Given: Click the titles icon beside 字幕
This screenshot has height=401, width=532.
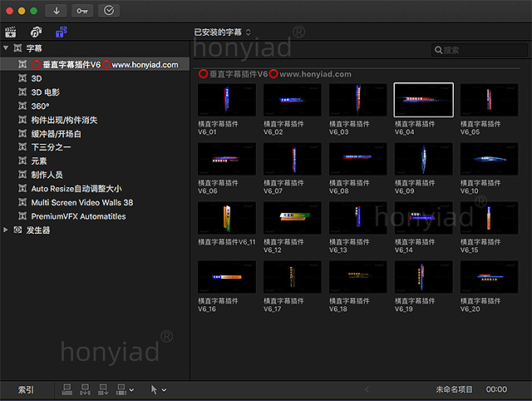Looking at the screenshot, I should click(x=17, y=48).
